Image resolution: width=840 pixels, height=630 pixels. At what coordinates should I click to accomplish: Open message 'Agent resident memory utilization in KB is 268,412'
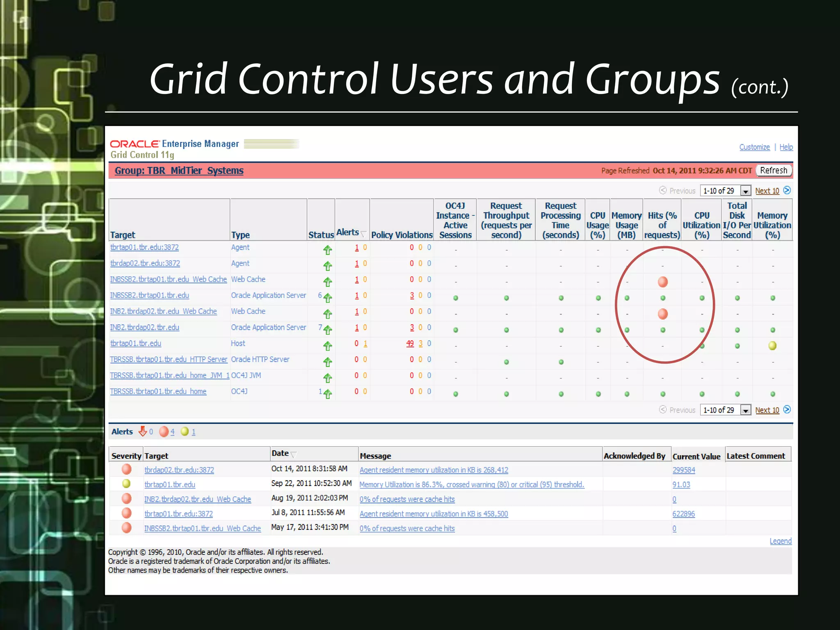434,470
